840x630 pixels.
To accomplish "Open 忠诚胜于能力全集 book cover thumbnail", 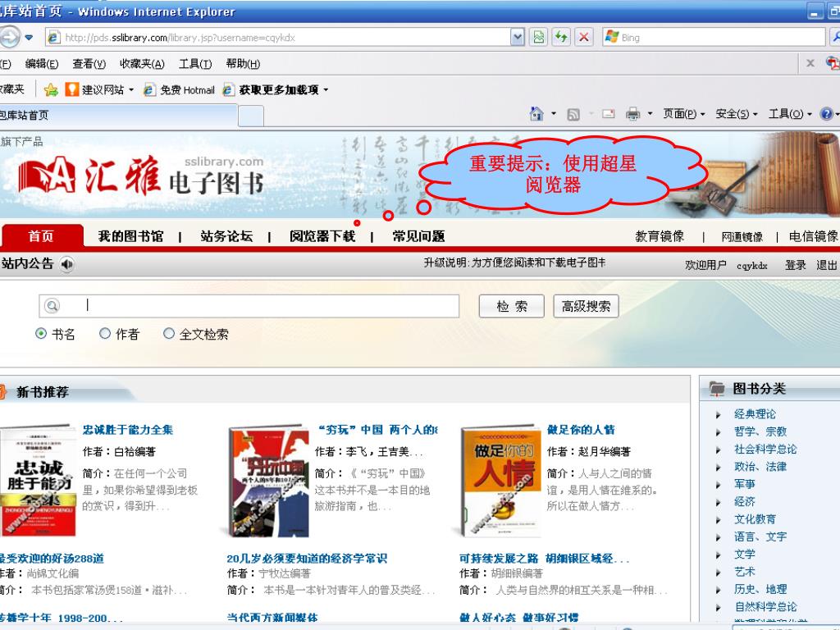I will (x=39, y=480).
